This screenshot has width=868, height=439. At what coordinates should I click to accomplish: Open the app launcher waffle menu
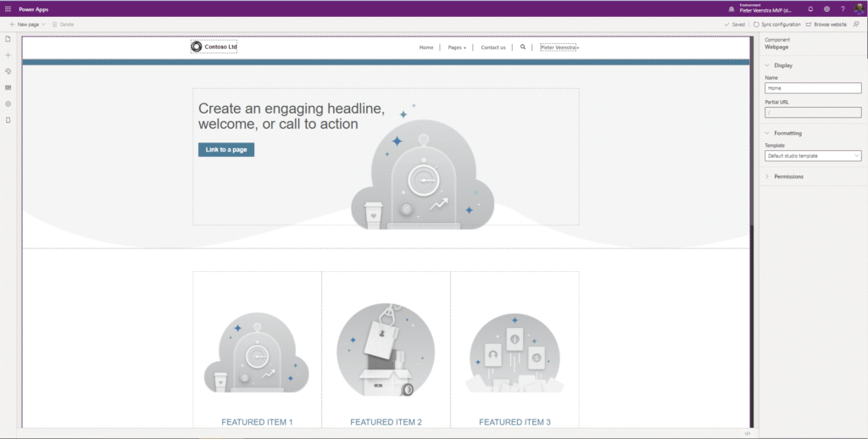[x=8, y=8]
